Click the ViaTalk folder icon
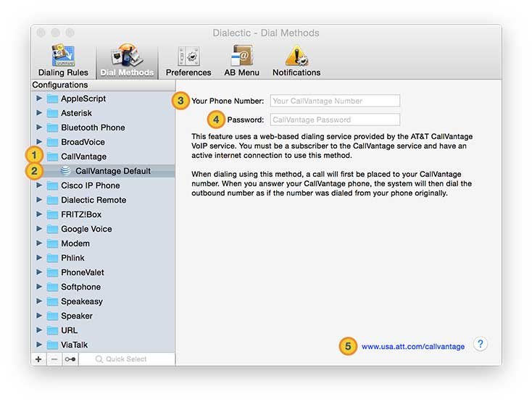Screen dimensions: 532x402 click(x=52, y=345)
